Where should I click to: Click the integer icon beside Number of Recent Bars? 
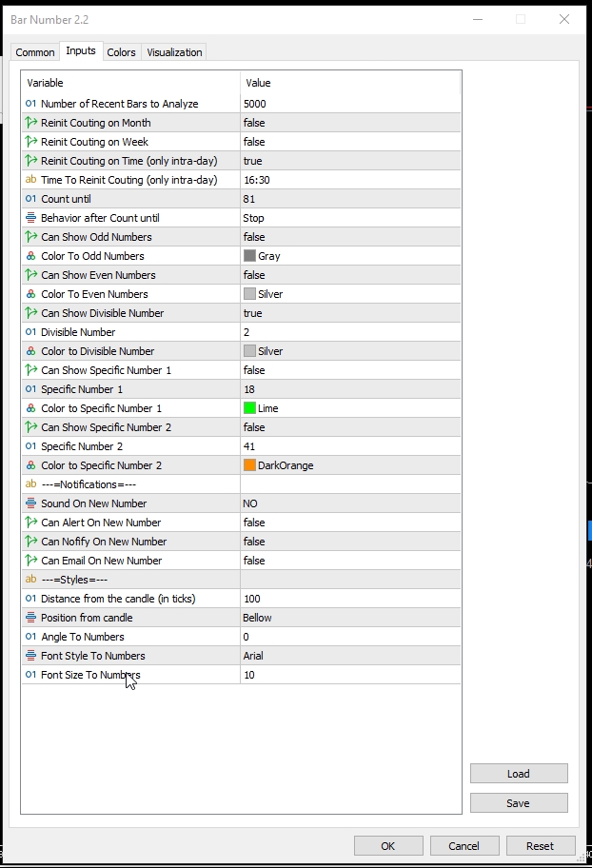30,104
